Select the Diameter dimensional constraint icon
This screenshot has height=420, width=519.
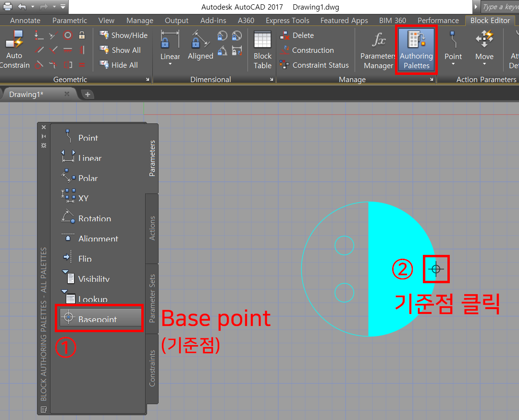237,36
